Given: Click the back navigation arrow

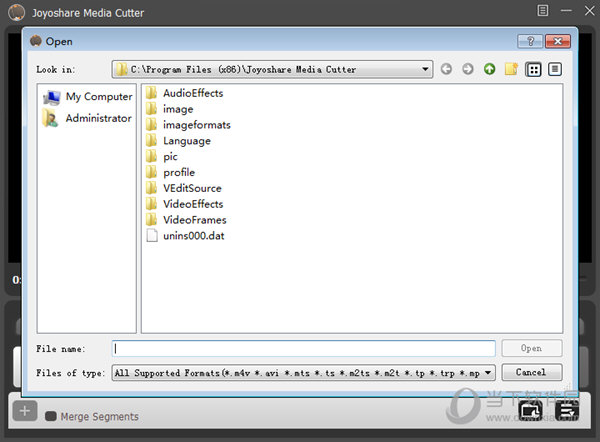Looking at the screenshot, I should pyautogui.click(x=445, y=69).
